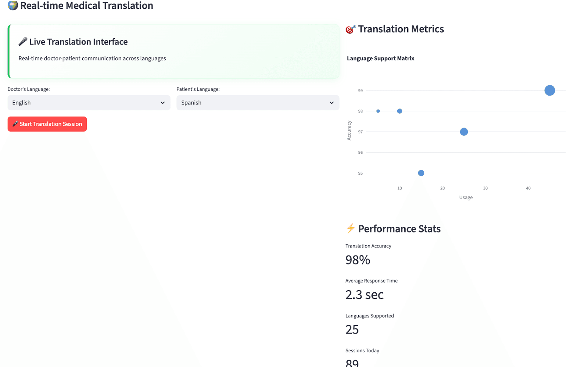Click the smallest dot at 98 accuracy
This screenshot has height=367, width=588.
(378, 111)
